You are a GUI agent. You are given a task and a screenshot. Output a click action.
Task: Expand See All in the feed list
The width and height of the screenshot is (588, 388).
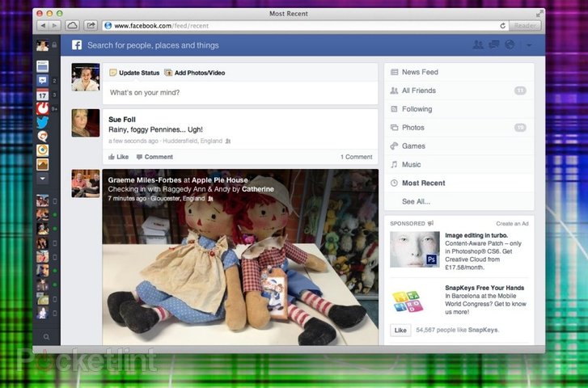416,201
